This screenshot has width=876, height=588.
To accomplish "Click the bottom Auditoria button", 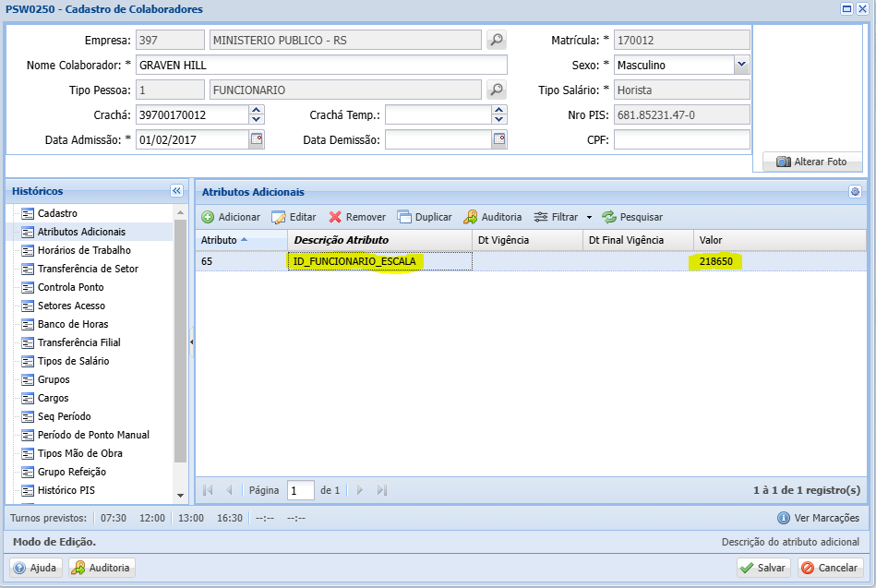I will tap(102, 568).
